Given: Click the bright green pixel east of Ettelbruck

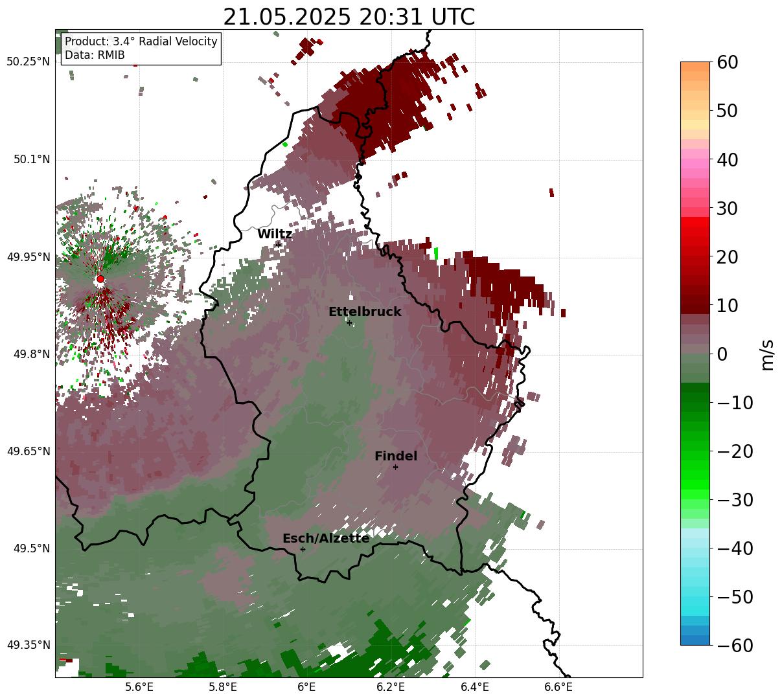Looking at the screenshot, I should pyautogui.click(x=436, y=253).
